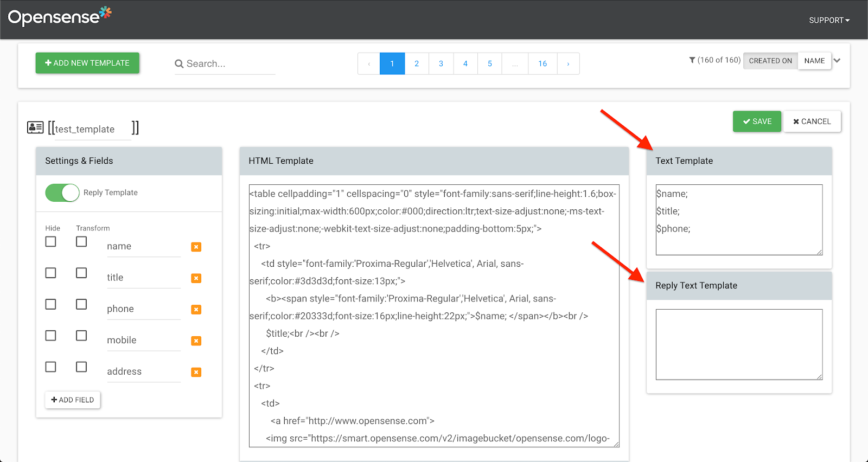The width and height of the screenshot is (868, 462).
Task: Click the ADD FIELD button
Action: pos(73,400)
